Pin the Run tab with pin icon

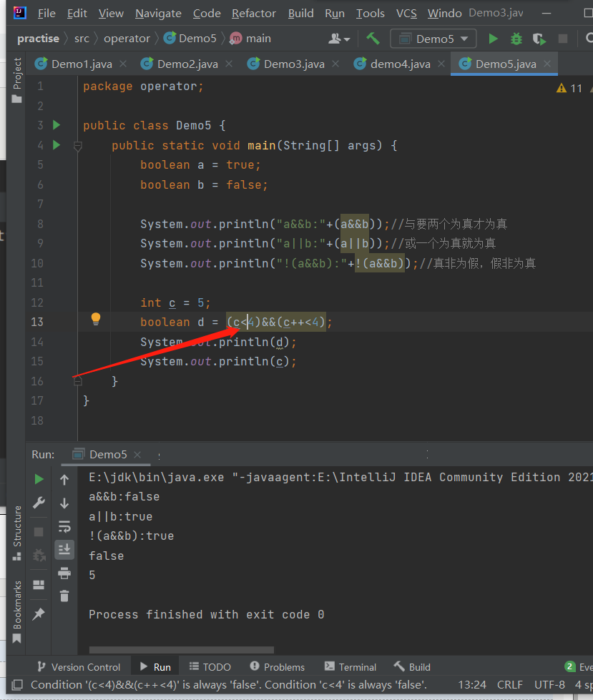39,613
